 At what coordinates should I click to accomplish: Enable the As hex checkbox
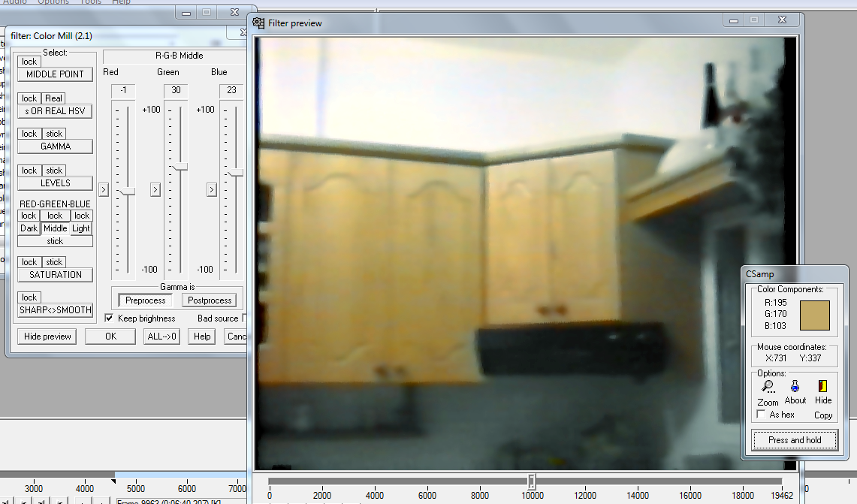point(761,415)
